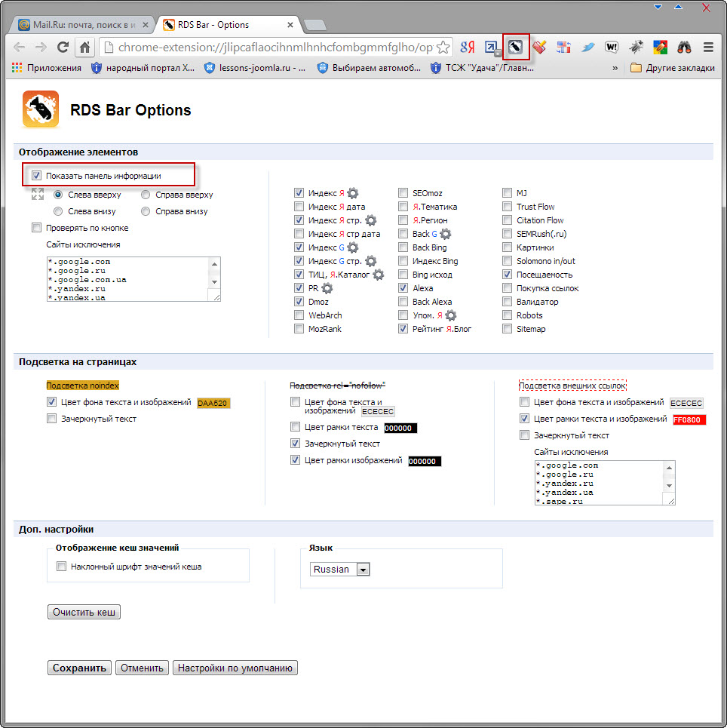Pick the FF0800 external links border color

click(689, 419)
